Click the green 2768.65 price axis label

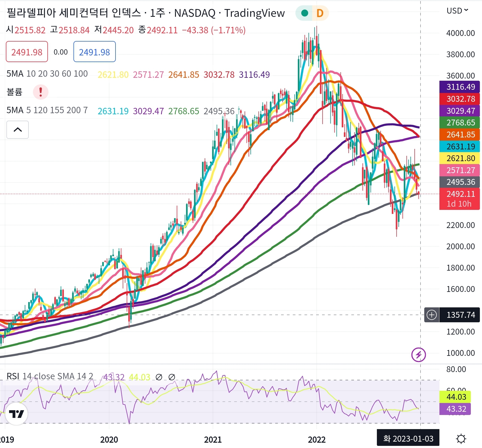pyautogui.click(x=460, y=123)
